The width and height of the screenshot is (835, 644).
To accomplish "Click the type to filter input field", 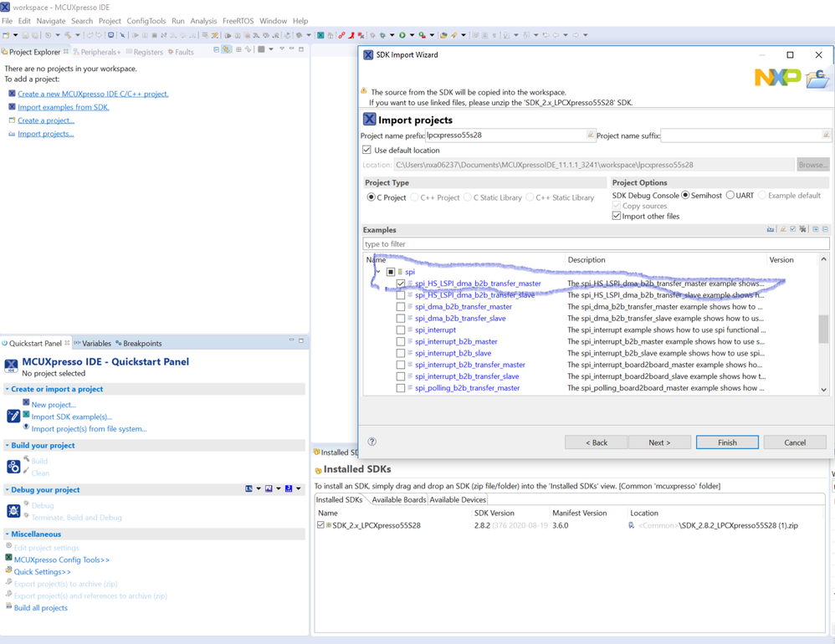I will (x=596, y=243).
